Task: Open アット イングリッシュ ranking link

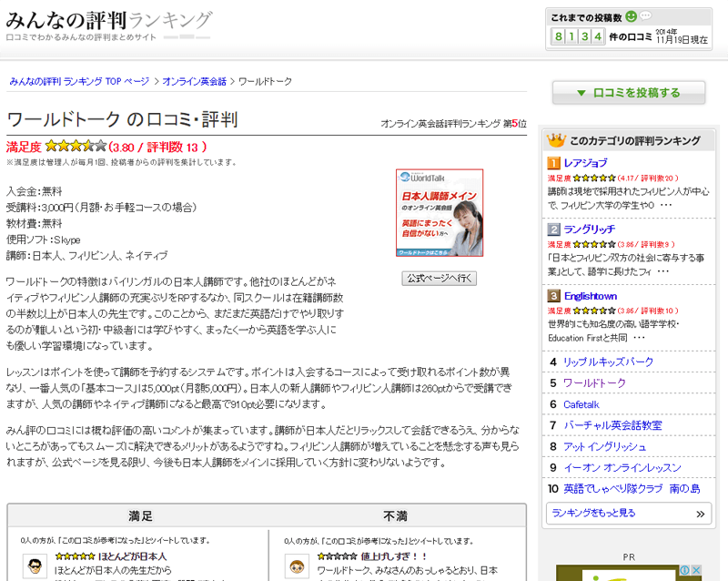Action: [x=604, y=446]
